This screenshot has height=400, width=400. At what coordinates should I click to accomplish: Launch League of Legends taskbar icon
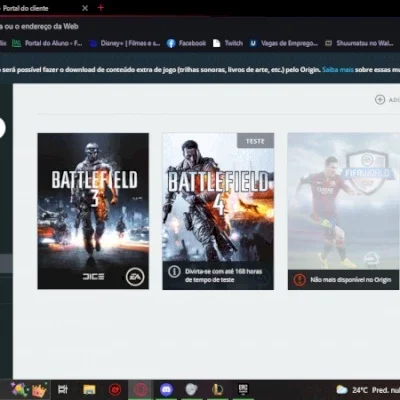(x=217, y=389)
